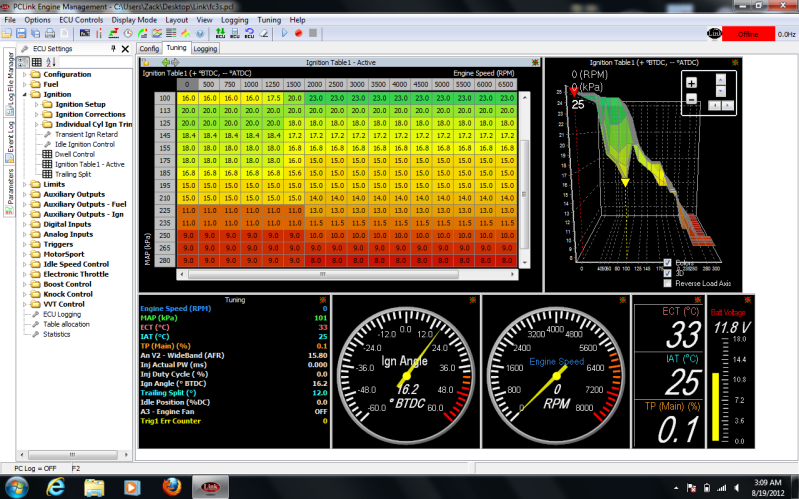This screenshot has width=799, height=499.
Task: Switch to the Config tab
Action: click(149, 48)
